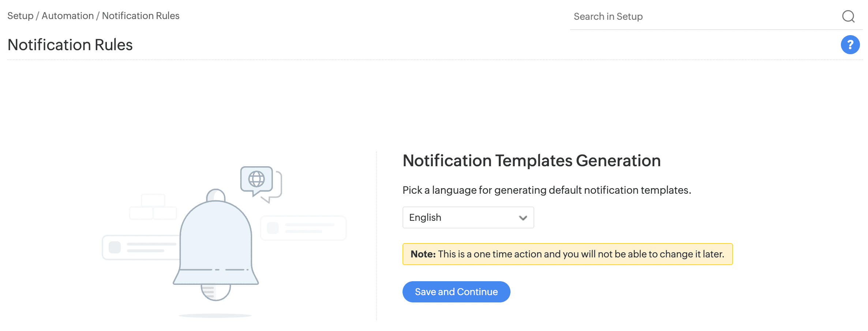The width and height of the screenshot is (868, 331).
Task: Click the faded notification card right of the bell
Action: coord(303,228)
